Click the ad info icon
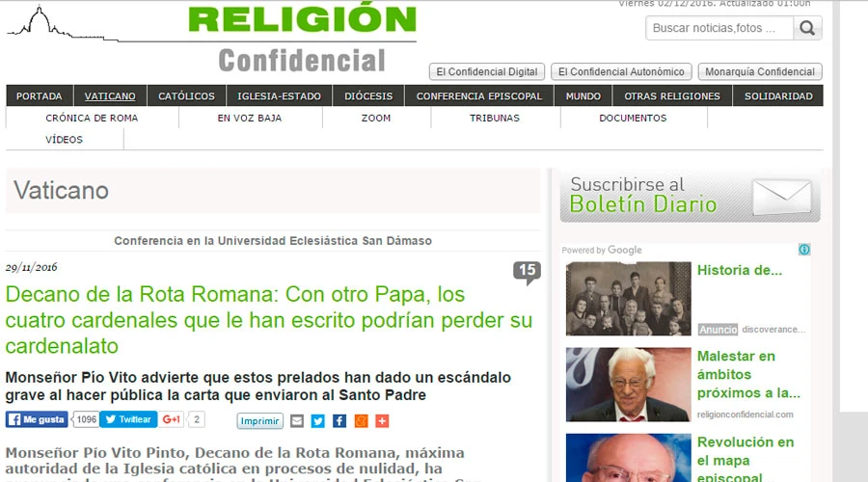Image resolution: width=868 pixels, height=482 pixels. coord(804,250)
